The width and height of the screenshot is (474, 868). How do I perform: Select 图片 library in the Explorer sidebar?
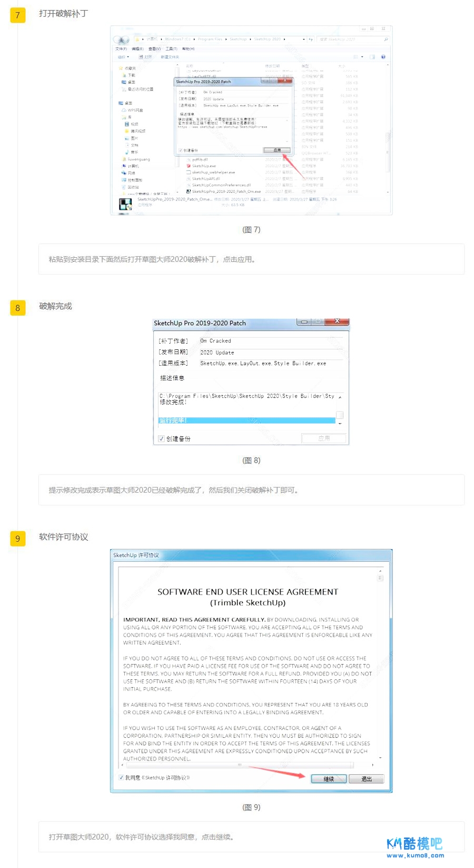point(132,138)
